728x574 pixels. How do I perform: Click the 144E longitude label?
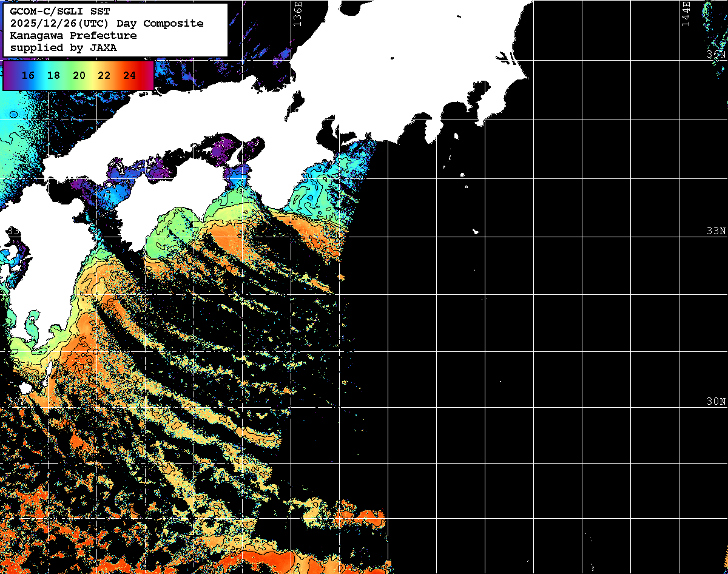[686, 13]
